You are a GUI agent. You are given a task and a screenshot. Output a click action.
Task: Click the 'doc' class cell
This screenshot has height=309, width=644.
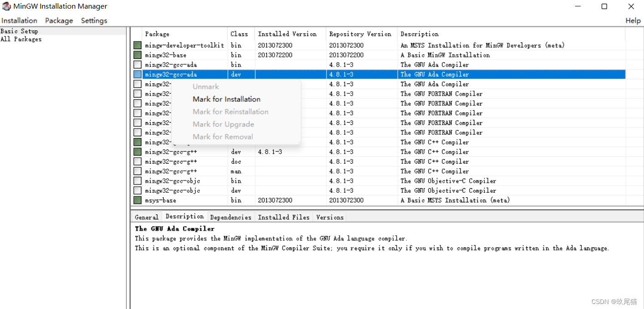coord(236,161)
